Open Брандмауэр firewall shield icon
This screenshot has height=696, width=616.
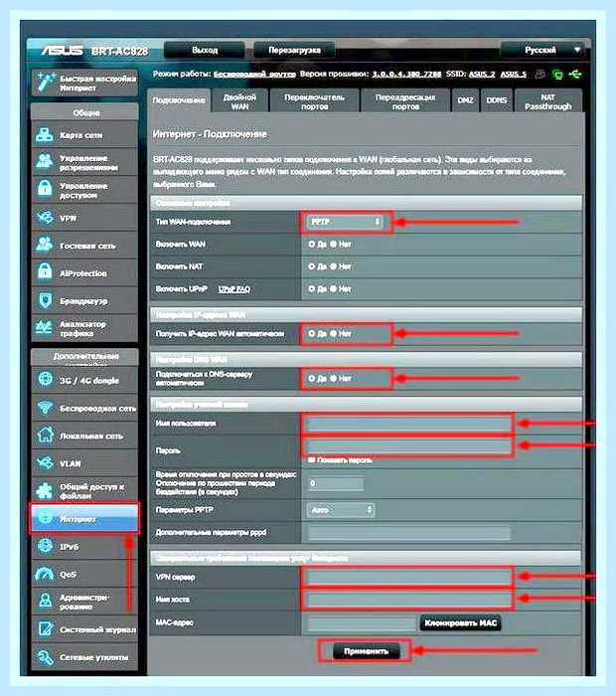[x=45, y=300]
